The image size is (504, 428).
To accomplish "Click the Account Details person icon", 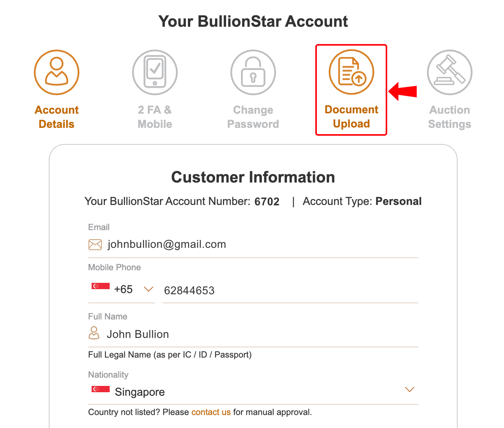I will [57, 72].
